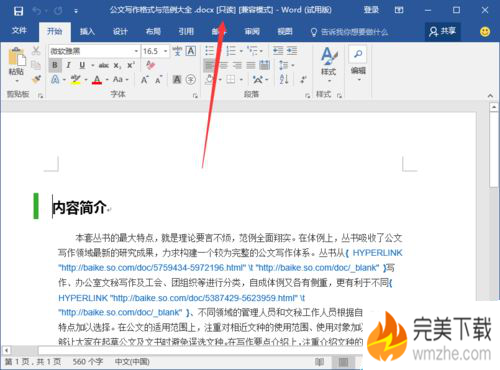Click the smiley feedback icon
500x370 pixels.
pos(485,32)
